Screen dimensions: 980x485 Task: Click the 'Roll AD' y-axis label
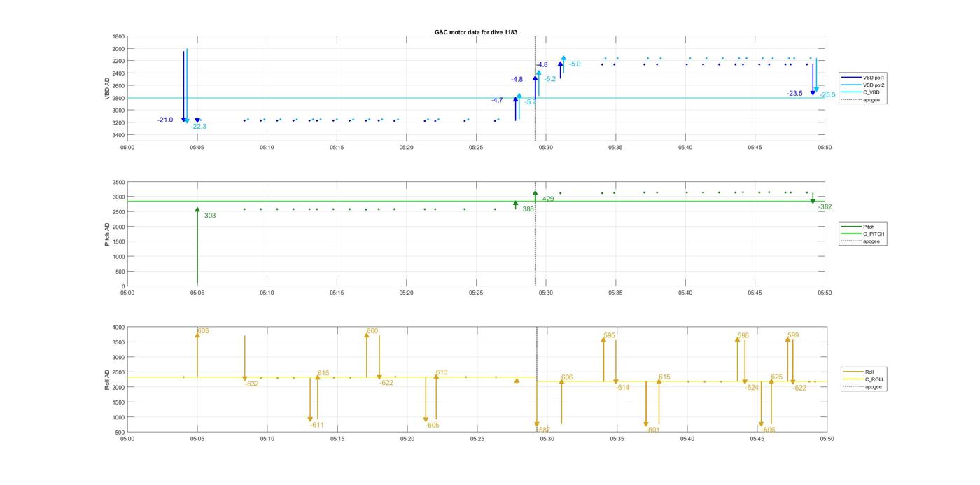click(108, 379)
